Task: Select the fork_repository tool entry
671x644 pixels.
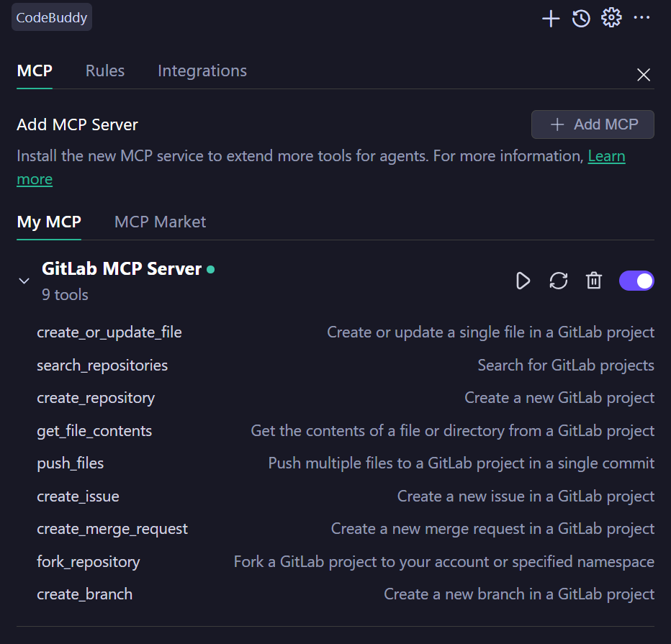Action: click(x=89, y=561)
